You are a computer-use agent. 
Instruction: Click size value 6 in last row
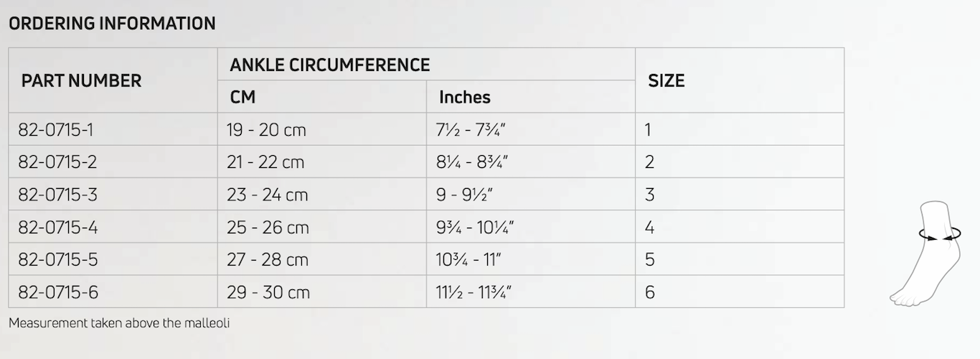pos(650,292)
